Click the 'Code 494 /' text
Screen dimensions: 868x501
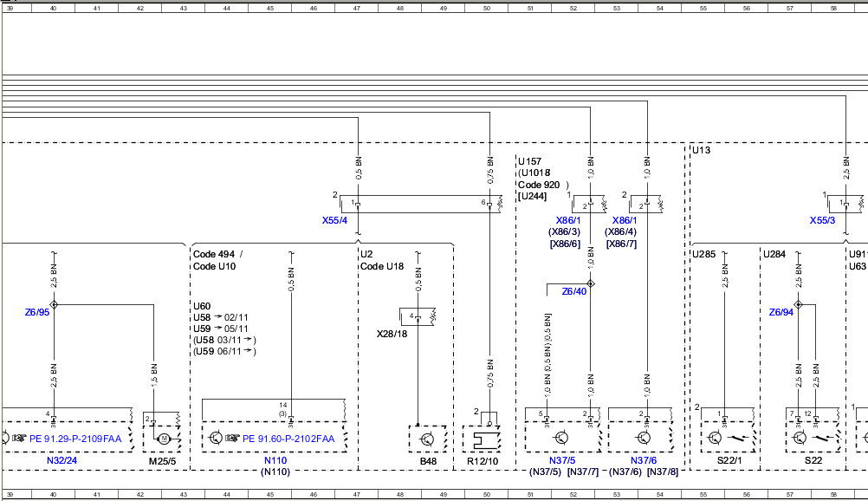click(x=218, y=254)
